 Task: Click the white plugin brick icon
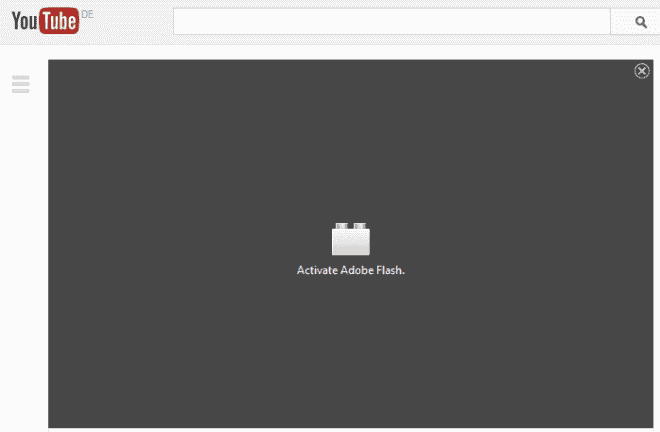(x=350, y=239)
